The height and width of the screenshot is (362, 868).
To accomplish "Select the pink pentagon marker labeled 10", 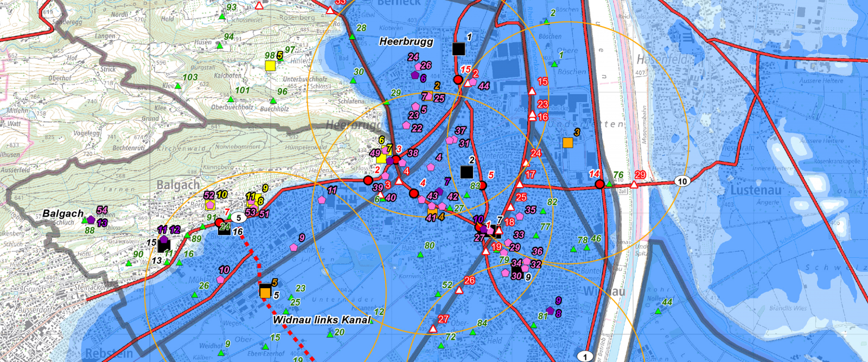I will [x=220, y=280].
